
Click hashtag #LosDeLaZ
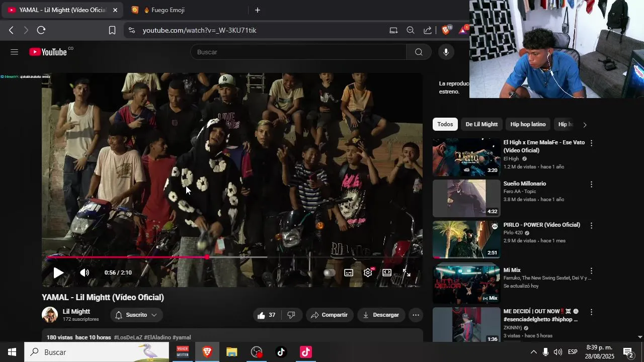[128, 337]
